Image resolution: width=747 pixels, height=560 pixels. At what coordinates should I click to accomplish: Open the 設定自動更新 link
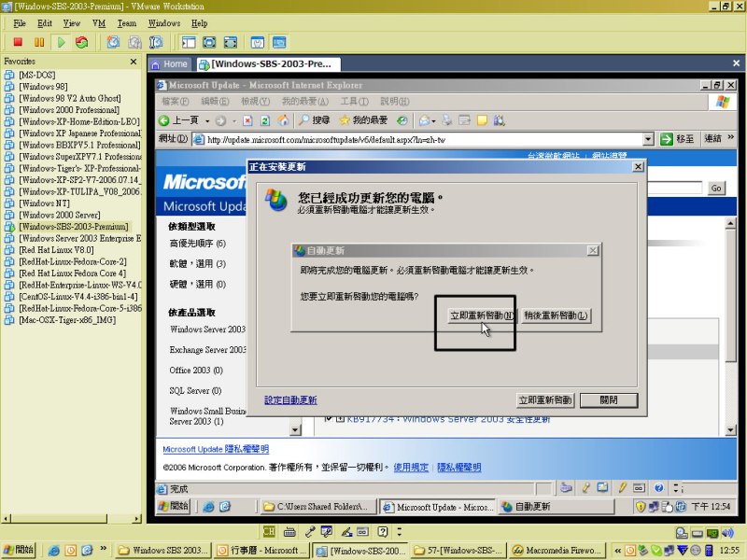click(x=290, y=400)
